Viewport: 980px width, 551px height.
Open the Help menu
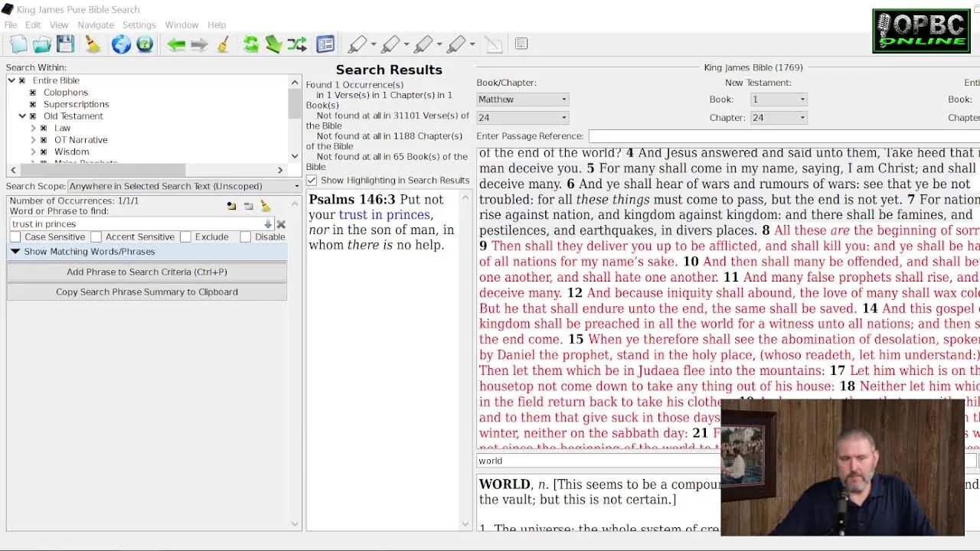217,25
